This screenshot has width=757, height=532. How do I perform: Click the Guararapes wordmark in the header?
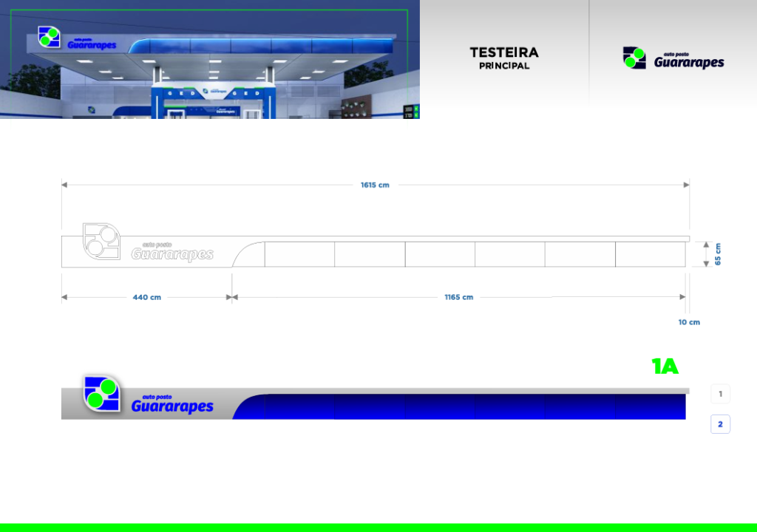click(x=688, y=62)
